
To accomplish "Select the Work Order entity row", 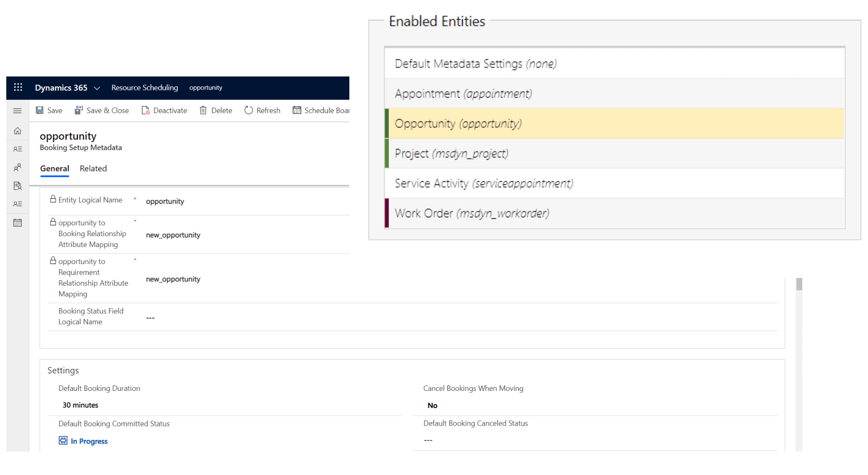I will point(615,213).
